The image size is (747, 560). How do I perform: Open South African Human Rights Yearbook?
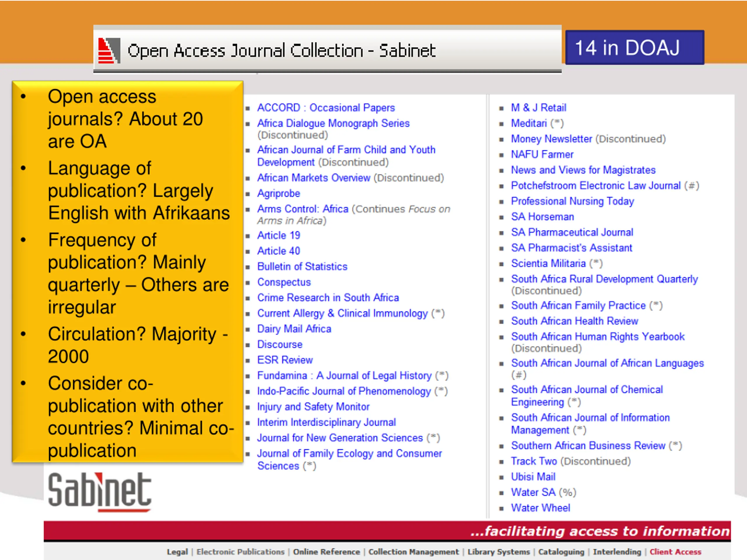pyautogui.click(x=598, y=337)
